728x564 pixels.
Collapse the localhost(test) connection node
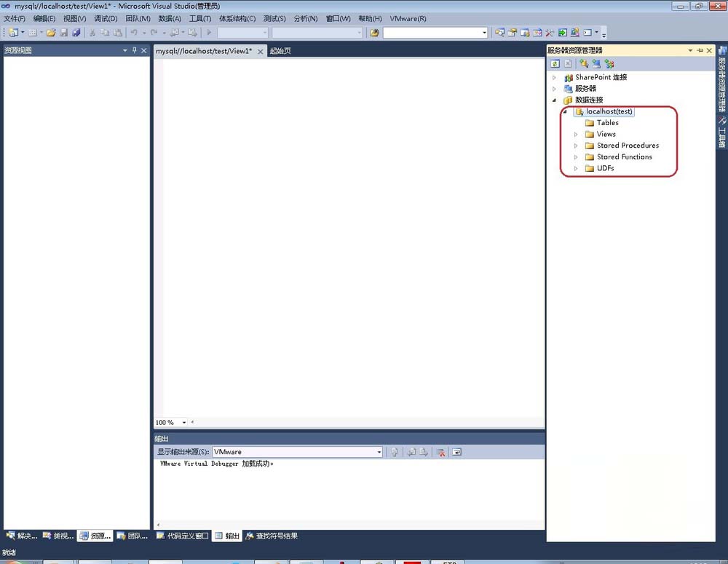565,111
